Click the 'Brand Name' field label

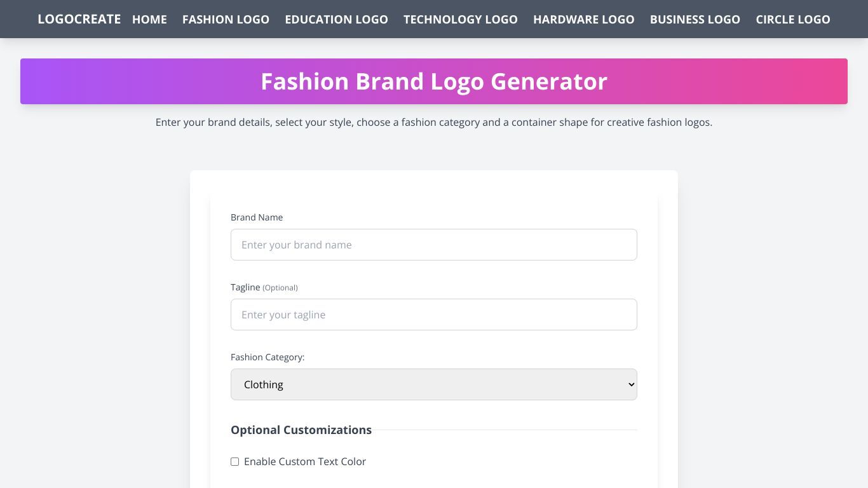pos(257,217)
